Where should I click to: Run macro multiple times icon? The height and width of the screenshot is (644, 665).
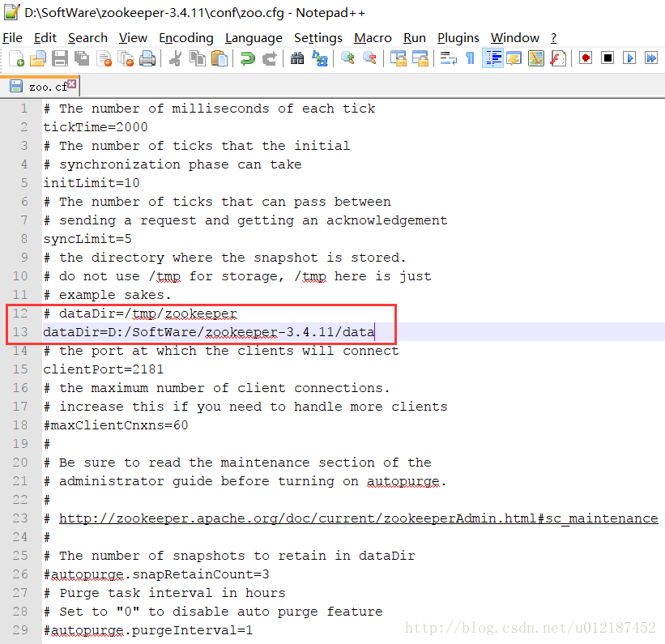[x=651, y=58]
